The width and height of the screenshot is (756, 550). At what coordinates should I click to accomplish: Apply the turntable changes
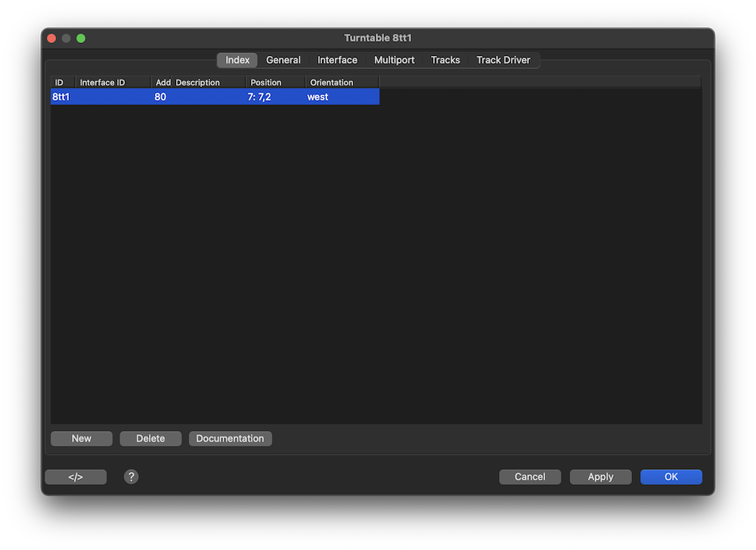point(600,477)
